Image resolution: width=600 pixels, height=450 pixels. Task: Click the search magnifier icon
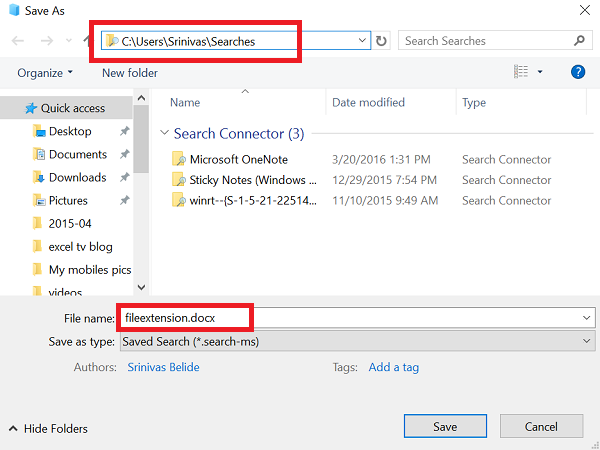click(x=579, y=41)
